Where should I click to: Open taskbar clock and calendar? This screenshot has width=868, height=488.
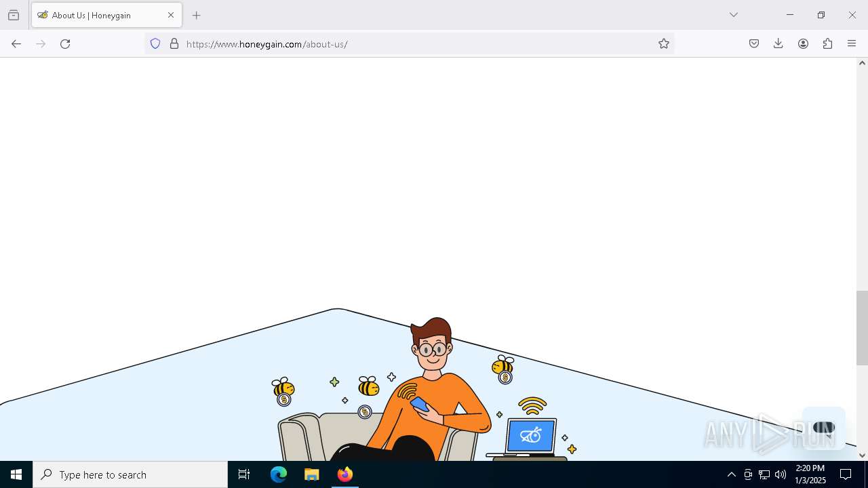tap(810, 474)
